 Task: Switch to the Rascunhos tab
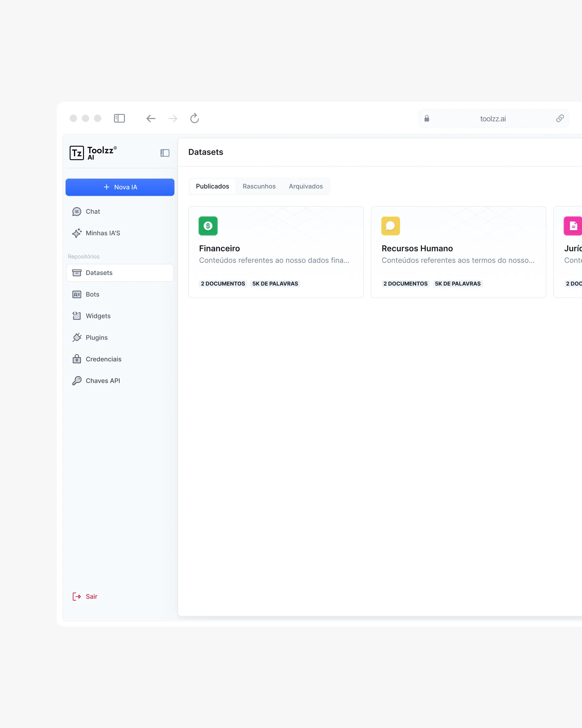pyautogui.click(x=259, y=186)
